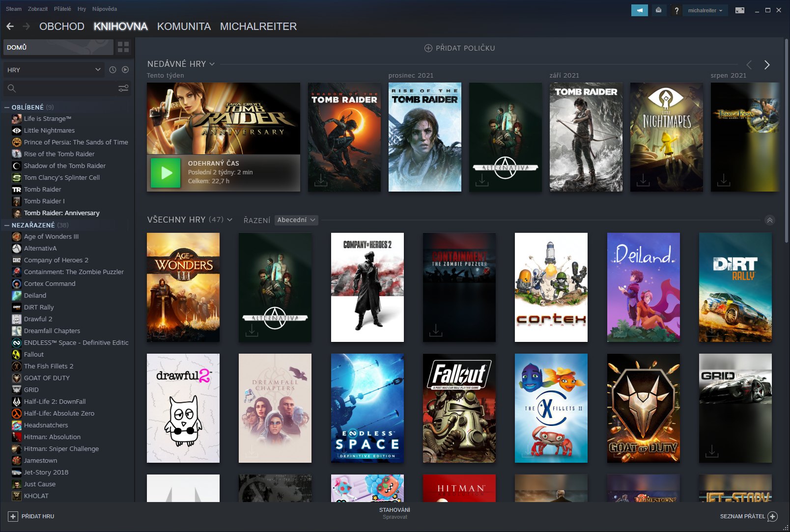The image size is (790, 532).
Task: Open advanced filter settings icon
Action: 123,88
